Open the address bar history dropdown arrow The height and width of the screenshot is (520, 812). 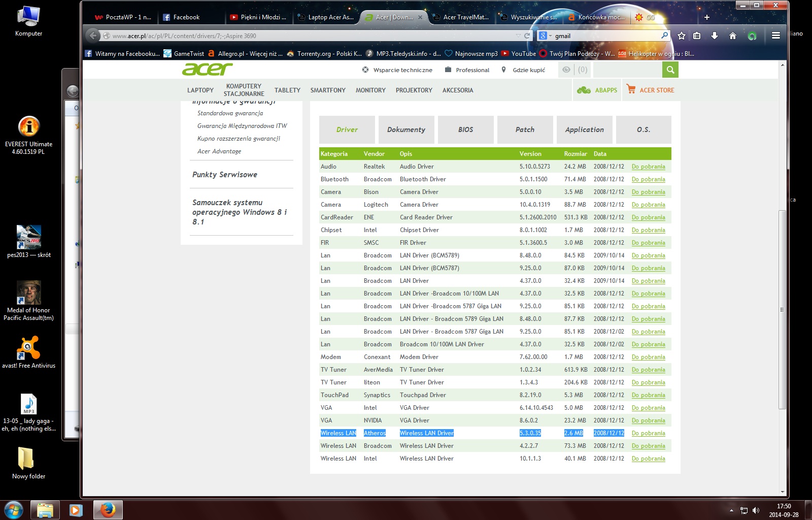click(518, 36)
